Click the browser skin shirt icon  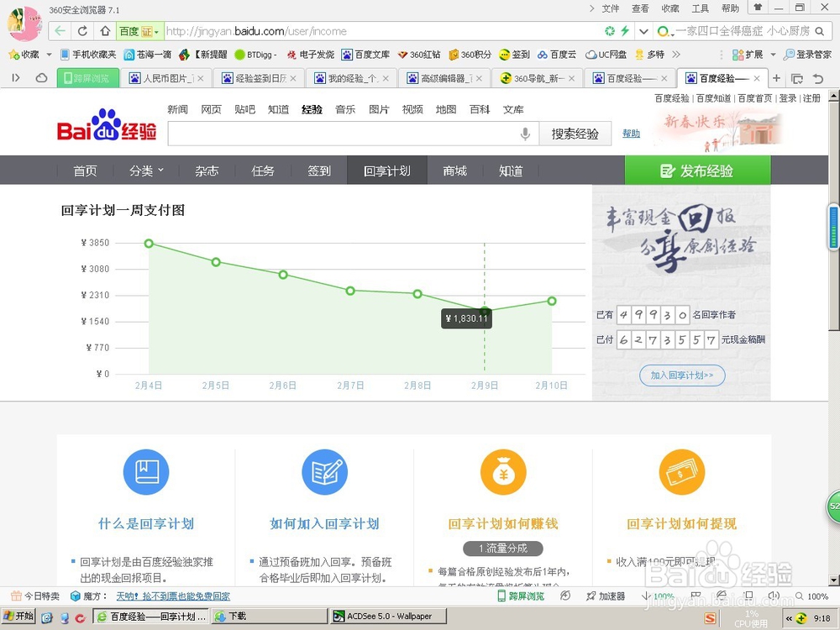click(x=758, y=8)
